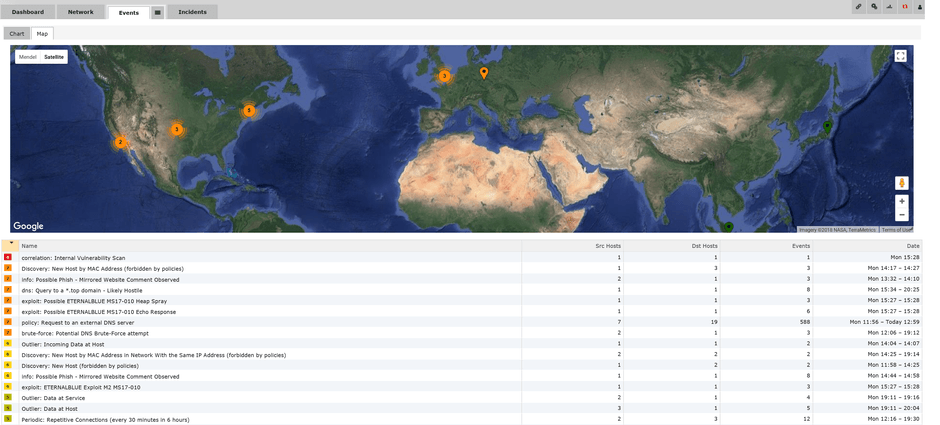Open the Incidents tab
The height and width of the screenshot is (425, 940).
pyautogui.click(x=193, y=12)
